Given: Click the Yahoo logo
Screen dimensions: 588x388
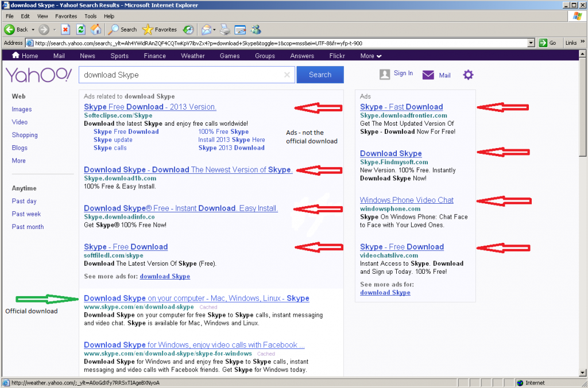Looking at the screenshot, I should tap(38, 75).
